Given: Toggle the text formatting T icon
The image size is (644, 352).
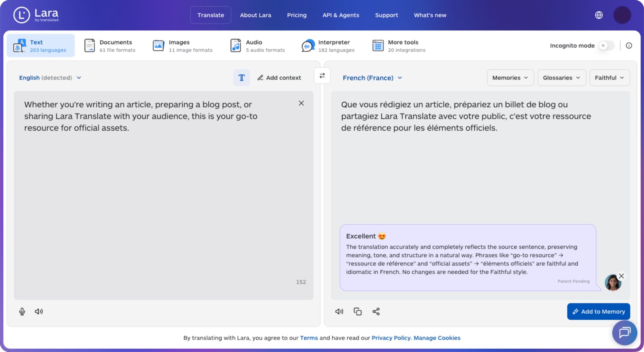Looking at the screenshot, I should coord(242,78).
